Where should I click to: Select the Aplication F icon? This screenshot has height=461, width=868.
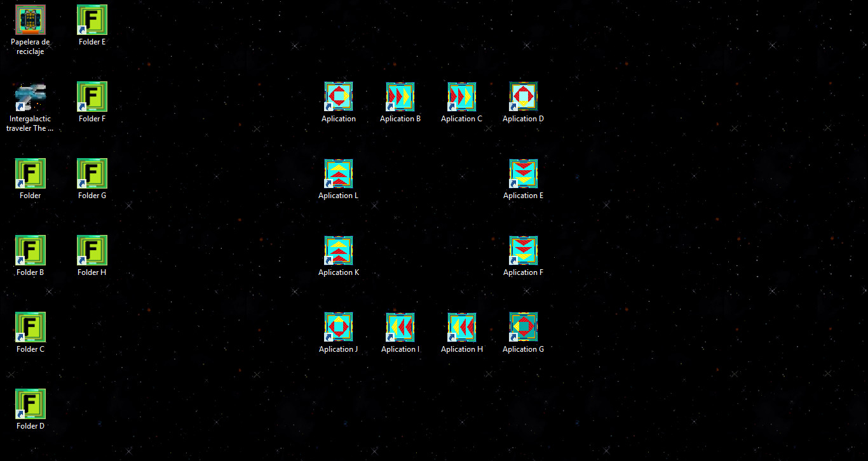pos(524,251)
